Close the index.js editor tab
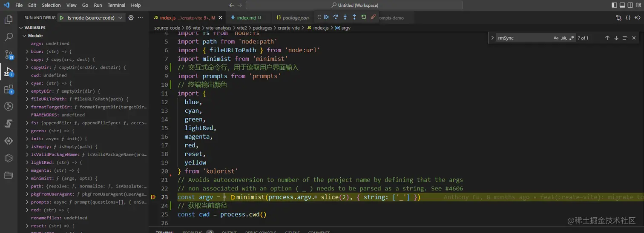 (220, 18)
